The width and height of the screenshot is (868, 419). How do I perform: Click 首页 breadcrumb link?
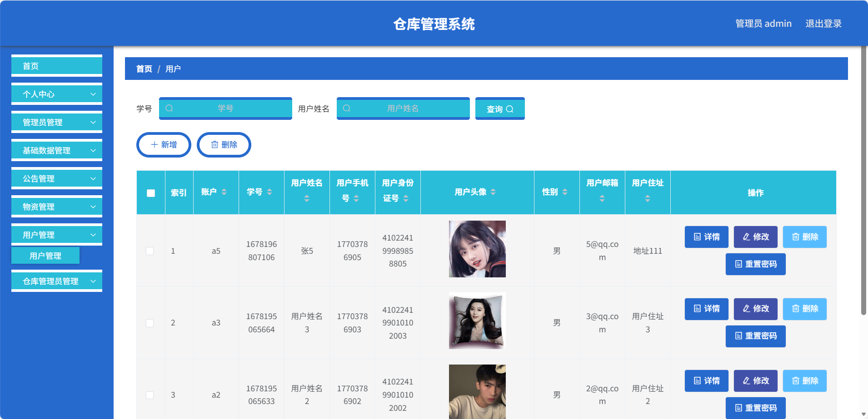click(x=144, y=69)
